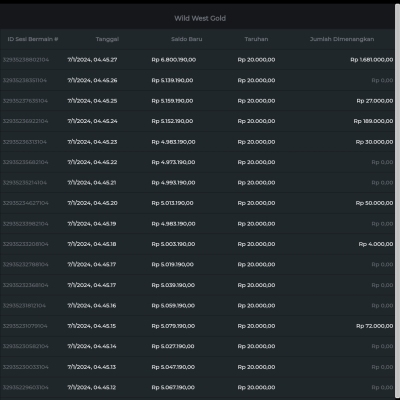The height and width of the screenshot is (400, 400).
Task: Click the Jumlah Dimenangkan column header
Action: 342,39
